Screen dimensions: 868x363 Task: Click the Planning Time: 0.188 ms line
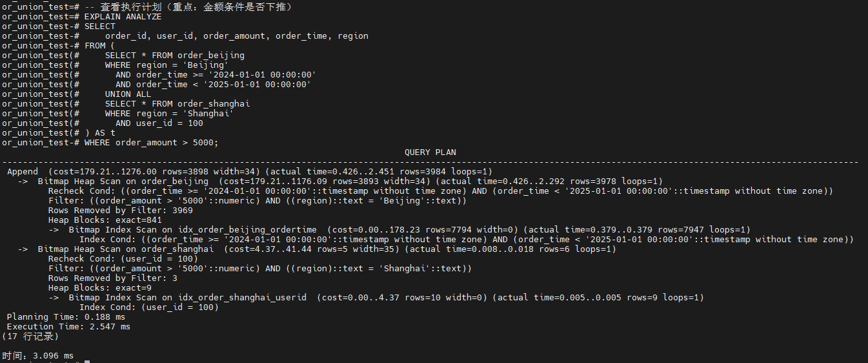coord(66,317)
